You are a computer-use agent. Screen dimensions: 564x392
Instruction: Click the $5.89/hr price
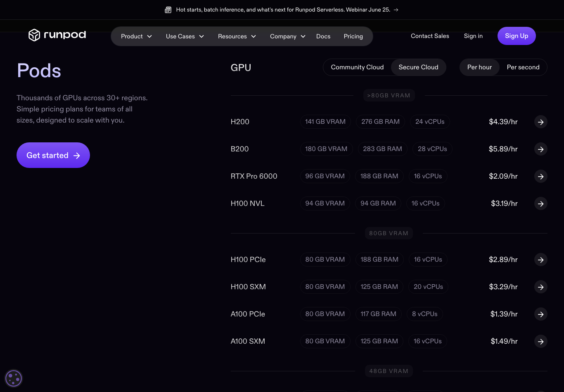point(503,149)
